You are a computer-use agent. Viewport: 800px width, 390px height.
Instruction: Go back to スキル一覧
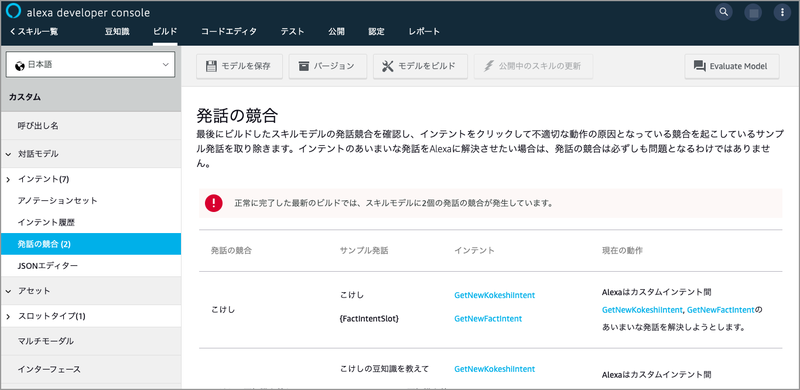[34, 32]
